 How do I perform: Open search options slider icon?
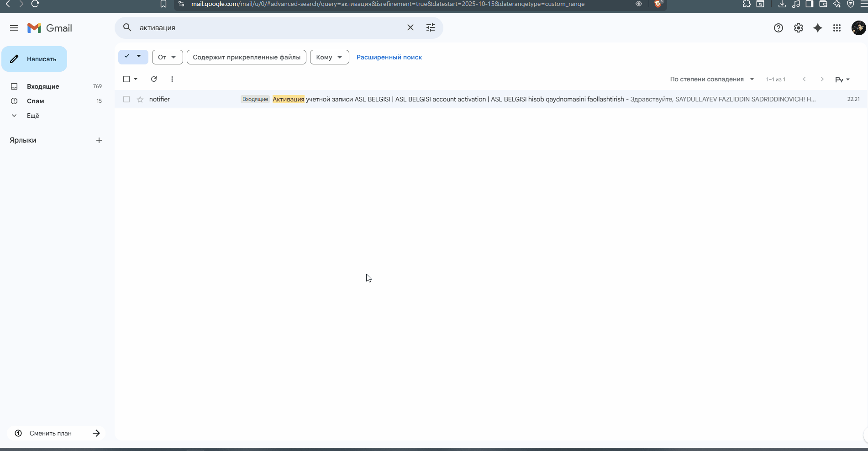430,27
